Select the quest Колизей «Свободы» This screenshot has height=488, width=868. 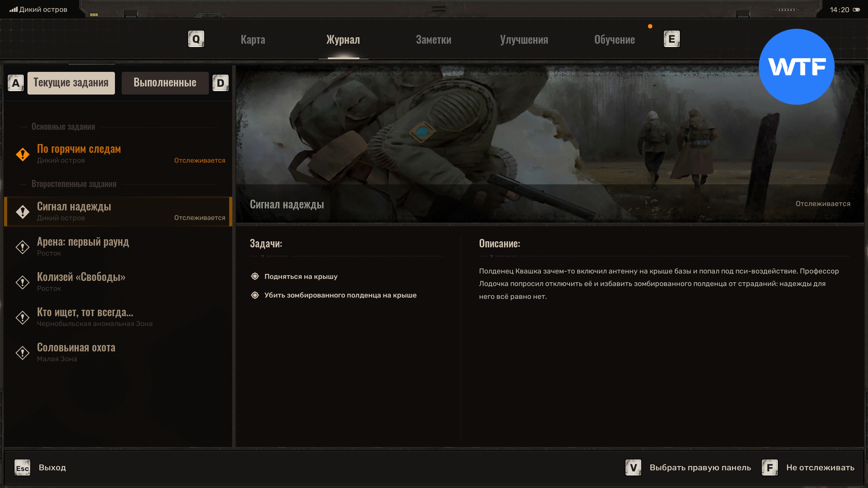pyautogui.click(x=81, y=282)
